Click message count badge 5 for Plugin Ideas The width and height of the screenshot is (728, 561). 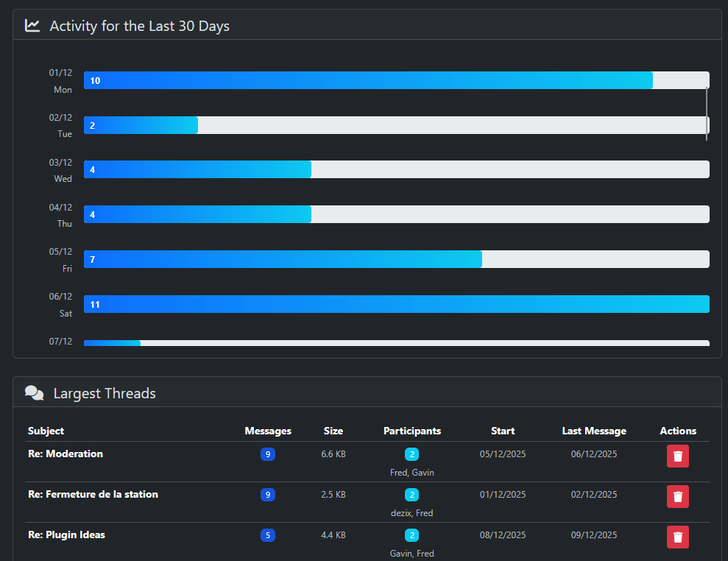coord(268,535)
